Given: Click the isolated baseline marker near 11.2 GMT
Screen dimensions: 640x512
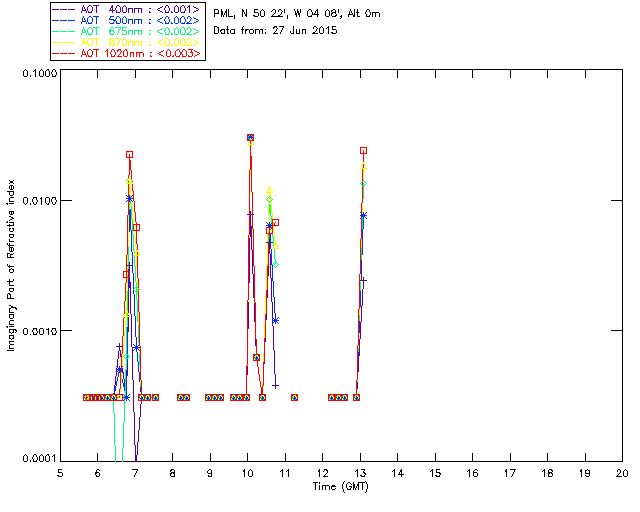Looking at the screenshot, I should [294, 397].
